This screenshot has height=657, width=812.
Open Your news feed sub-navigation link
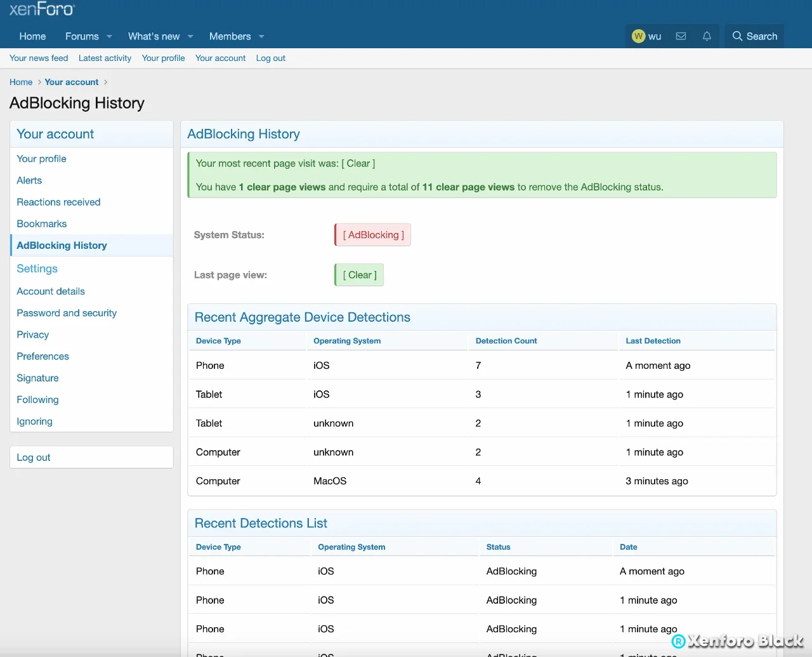point(39,58)
